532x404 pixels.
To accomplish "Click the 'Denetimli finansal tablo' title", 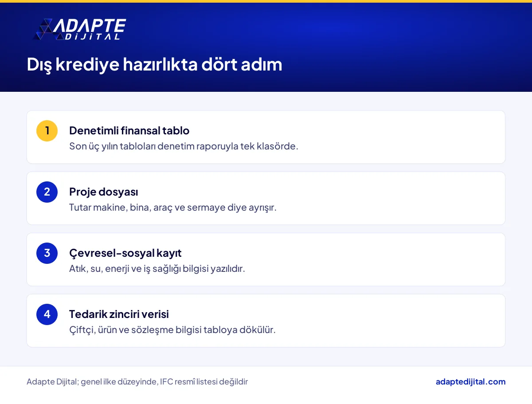I will coord(129,131).
